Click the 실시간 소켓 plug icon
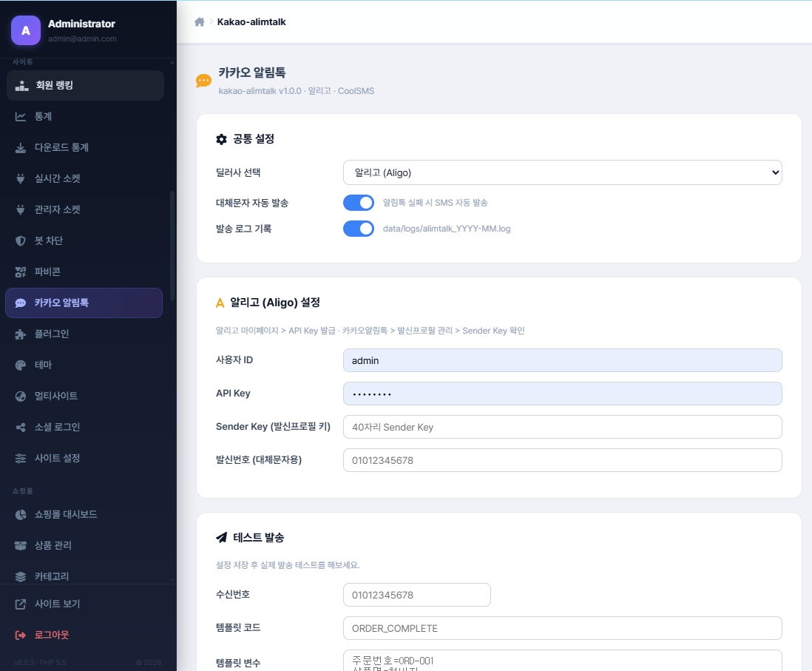Screen dimensions: 812x671 [x=20, y=179]
